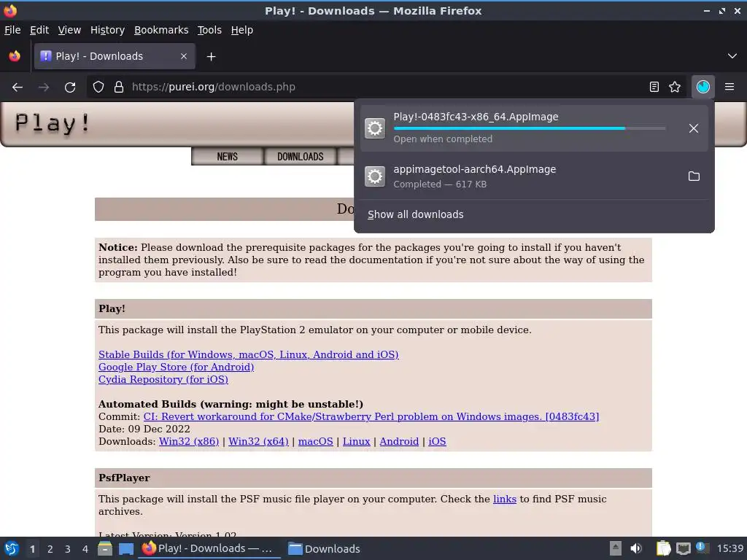Open the Edit menu
This screenshot has width=747, height=560.
pos(39,30)
